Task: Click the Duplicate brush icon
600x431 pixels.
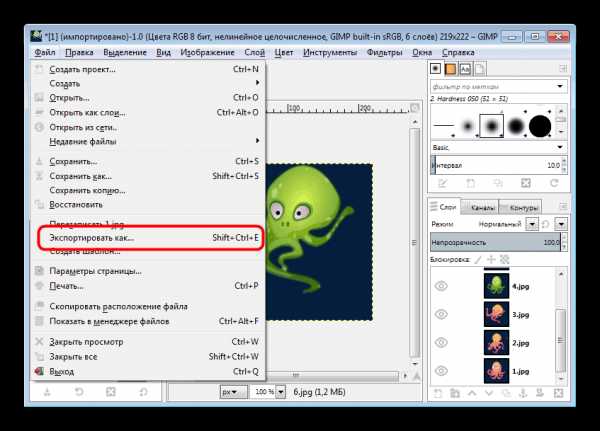Action: pyautogui.click(x=498, y=183)
